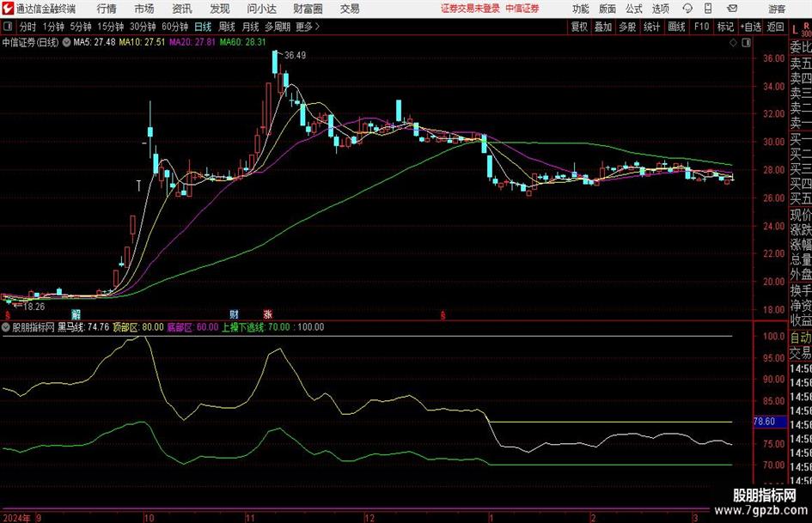Select the 日线 daily period tab
Screen dimensions: 812x523
click(x=203, y=27)
